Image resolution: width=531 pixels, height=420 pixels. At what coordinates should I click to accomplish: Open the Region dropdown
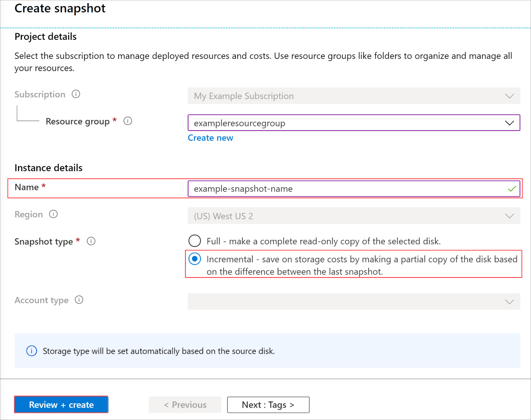(354, 216)
